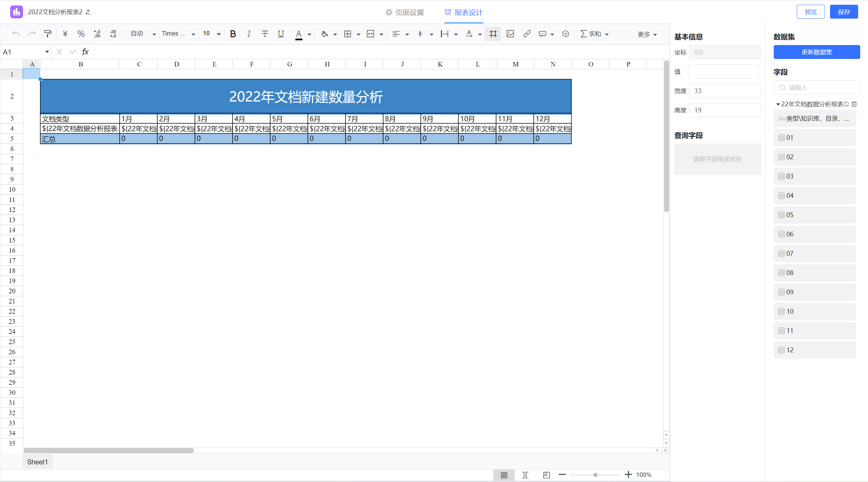Click horizontal alignment icon

tap(396, 34)
